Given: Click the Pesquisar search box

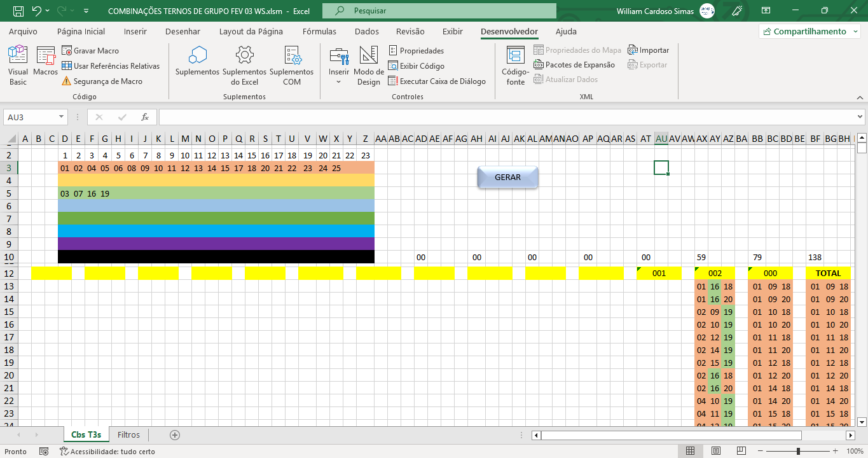Looking at the screenshot, I should pyautogui.click(x=439, y=11).
